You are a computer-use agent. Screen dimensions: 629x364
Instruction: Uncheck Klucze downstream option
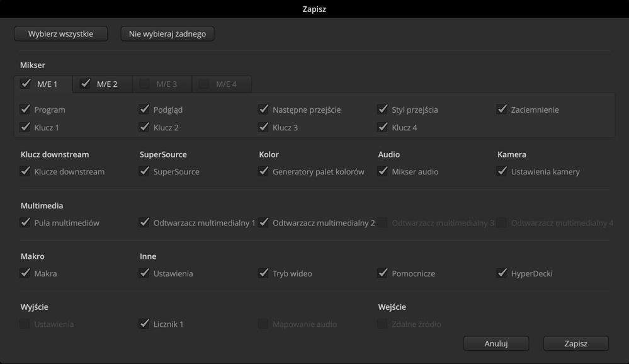tap(25, 171)
